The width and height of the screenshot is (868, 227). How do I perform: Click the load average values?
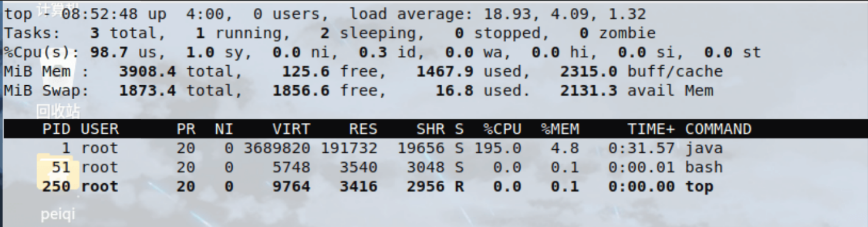(564, 13)
